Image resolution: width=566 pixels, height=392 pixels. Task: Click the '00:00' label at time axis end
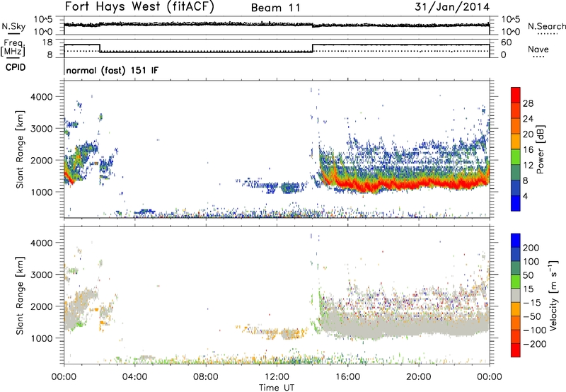(x=489, y=377)
